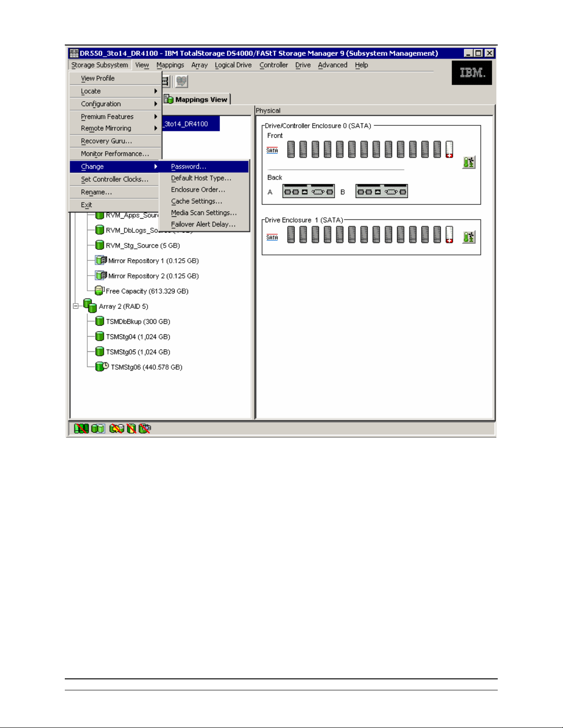
Task: Choose Rename from the menu
Action: [115, 192]
